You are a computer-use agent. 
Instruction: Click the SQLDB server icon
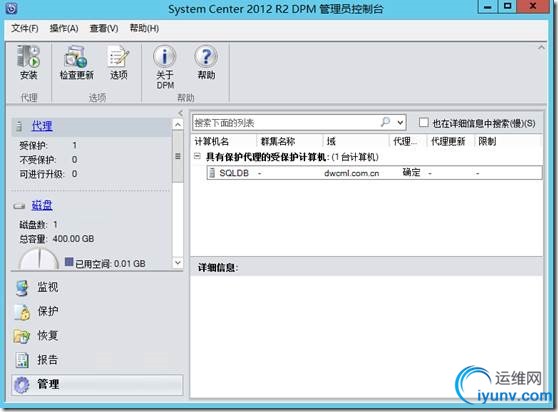click(x=212, y=173)
